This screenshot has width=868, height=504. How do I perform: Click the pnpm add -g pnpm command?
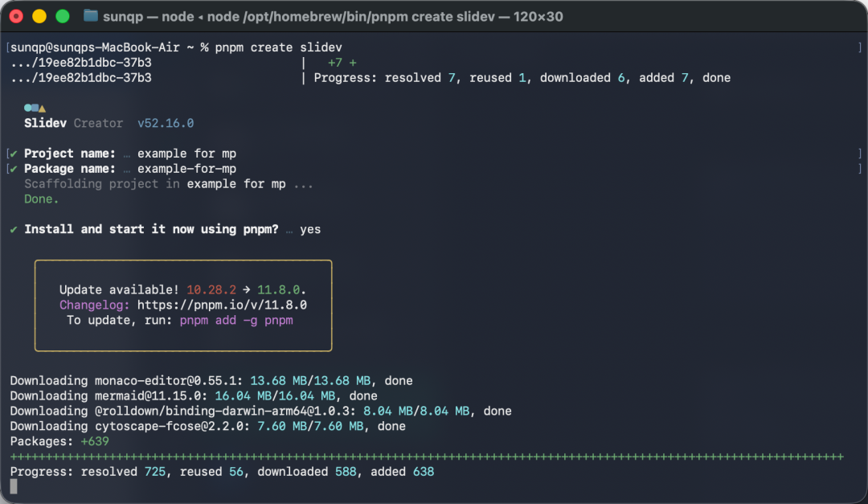tap(236, 320)
